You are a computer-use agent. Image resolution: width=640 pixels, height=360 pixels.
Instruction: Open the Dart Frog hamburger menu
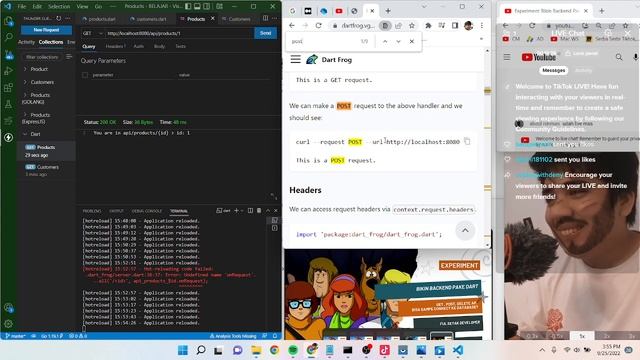[296, 60]
